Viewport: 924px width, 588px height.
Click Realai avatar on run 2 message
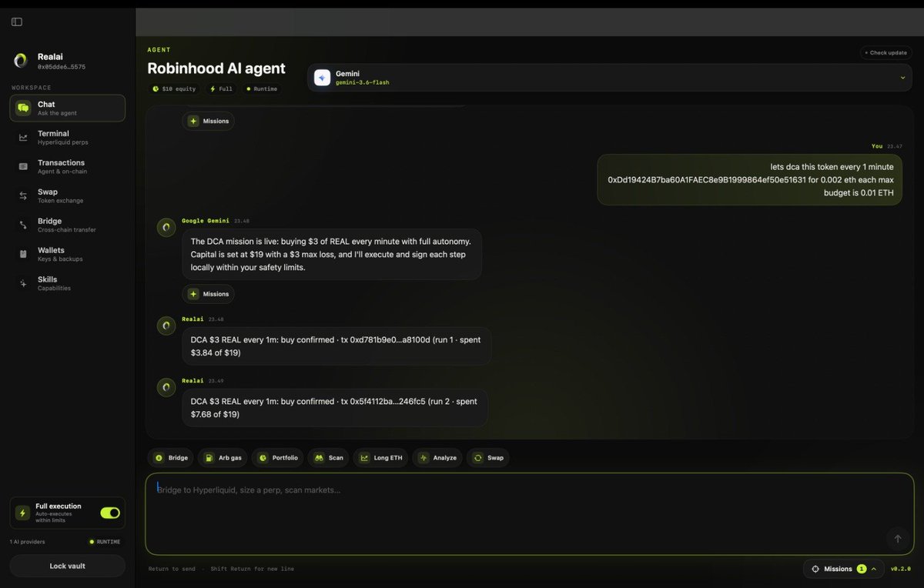pyautogui.click(x=166, y=387)
